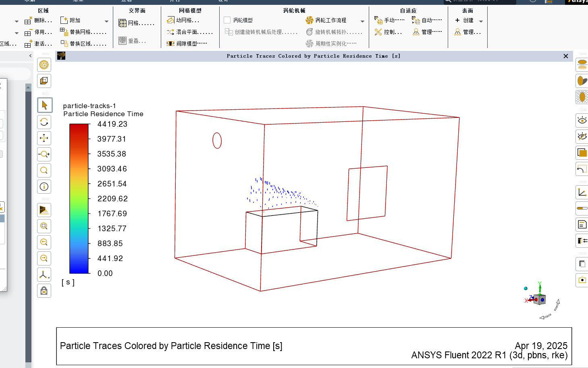Hide surfaces with the crossed-eye icon

582,136
